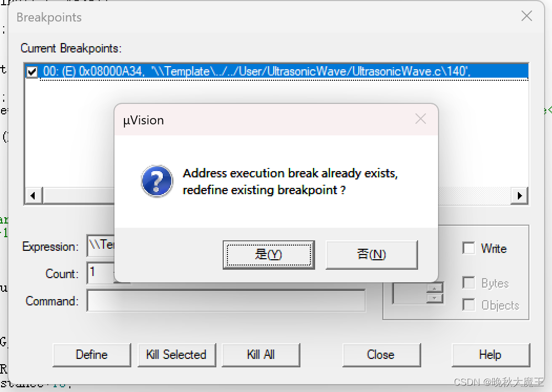Enable the Write access checkbox
Screen dimensions: 552x392
(x=468, y=248)
